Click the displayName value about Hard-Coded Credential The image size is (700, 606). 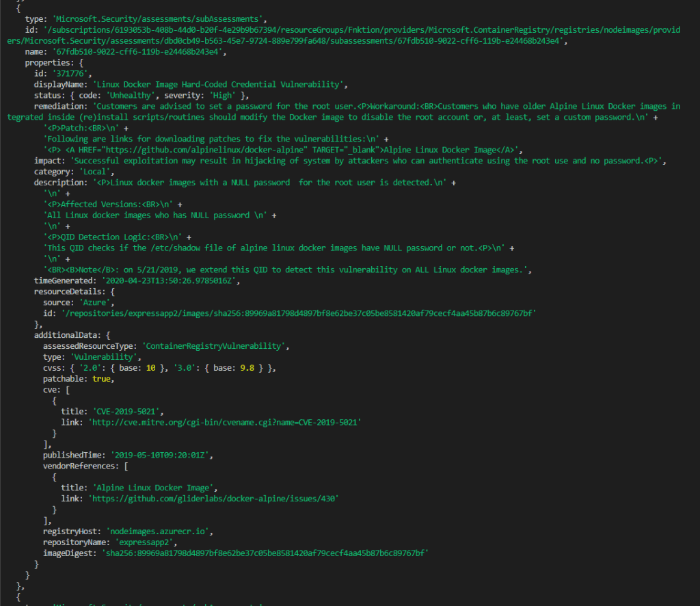(x=219, y=84)
